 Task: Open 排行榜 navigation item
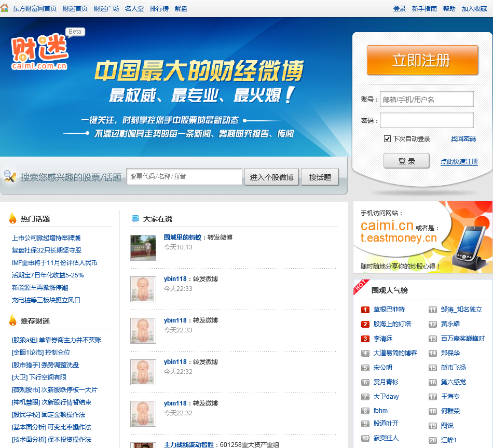tap(159, 9)
